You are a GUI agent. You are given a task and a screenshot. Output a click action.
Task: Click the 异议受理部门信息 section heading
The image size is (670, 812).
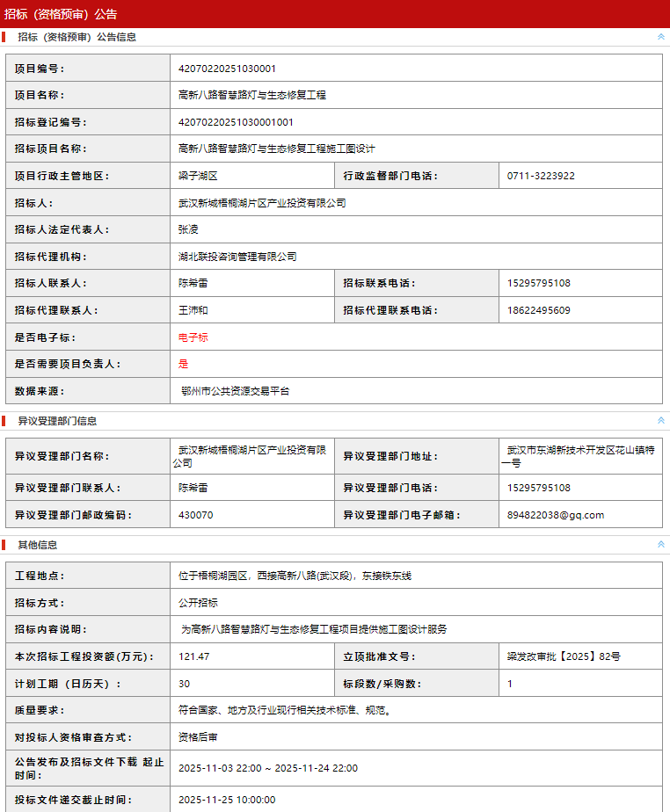click(57, 421)
